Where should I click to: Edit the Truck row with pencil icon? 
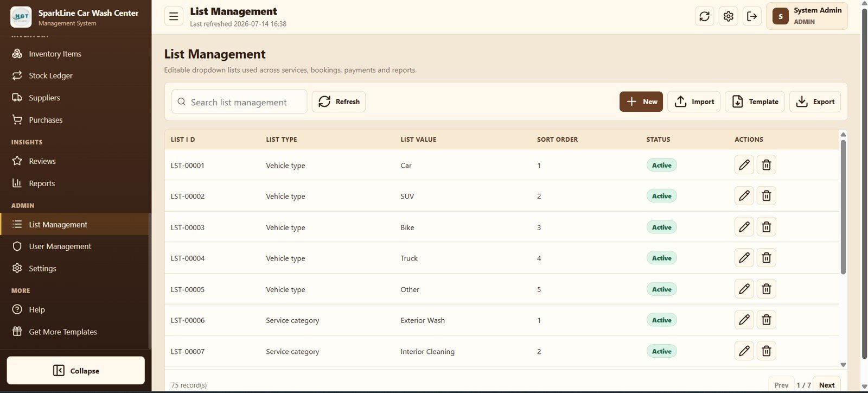tap(744, 257)
